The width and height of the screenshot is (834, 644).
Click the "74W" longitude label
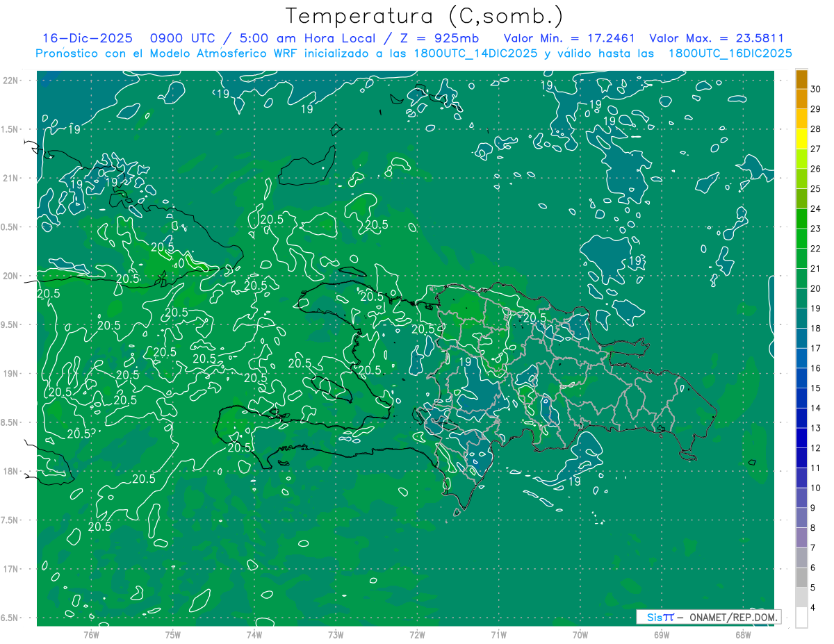(254, 634)
